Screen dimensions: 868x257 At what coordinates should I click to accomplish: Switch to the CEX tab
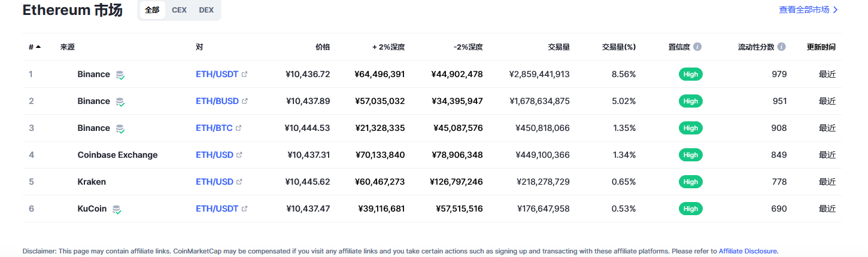click(179, 10)
